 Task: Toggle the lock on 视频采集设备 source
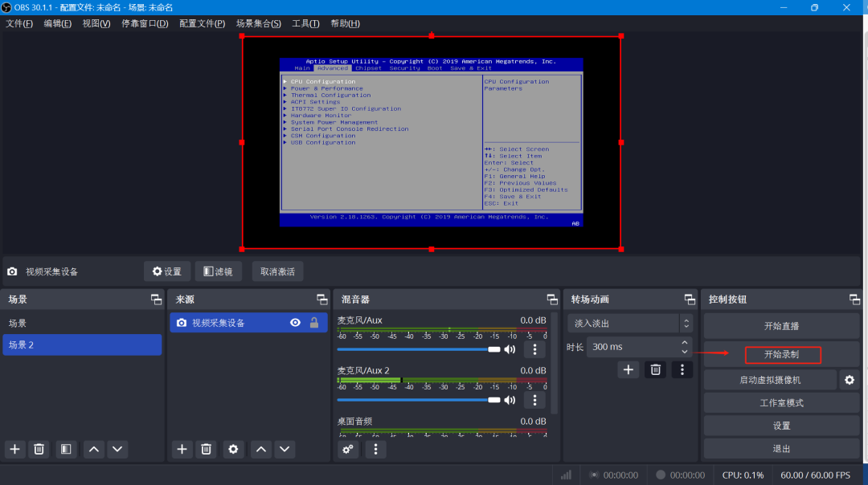[x=314, y=323]
